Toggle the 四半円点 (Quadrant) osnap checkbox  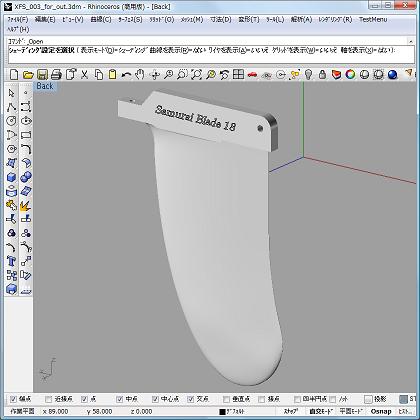point(297,399)
